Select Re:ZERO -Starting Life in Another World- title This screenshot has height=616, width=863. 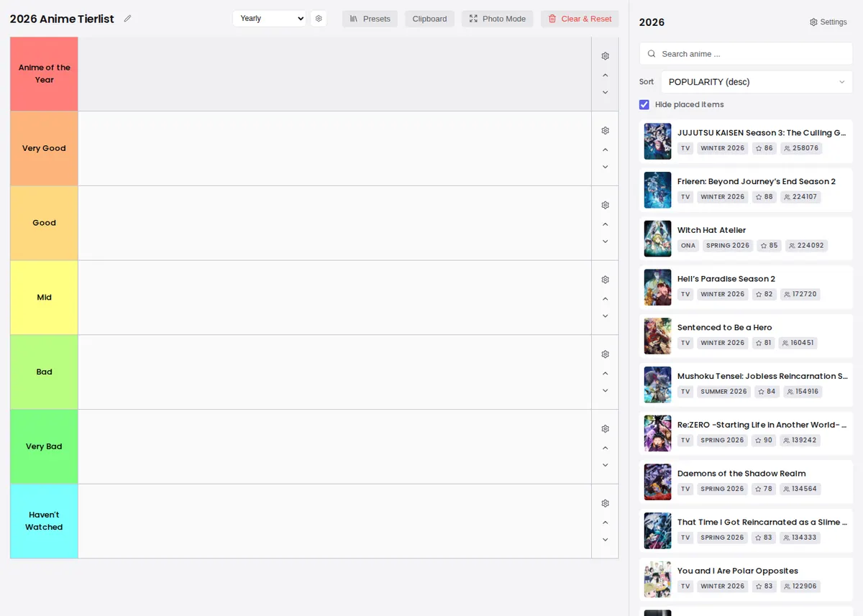point(762,425)
